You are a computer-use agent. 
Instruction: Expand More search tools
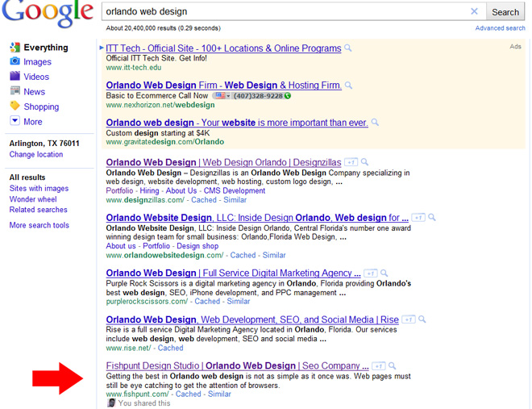(39, 225)
